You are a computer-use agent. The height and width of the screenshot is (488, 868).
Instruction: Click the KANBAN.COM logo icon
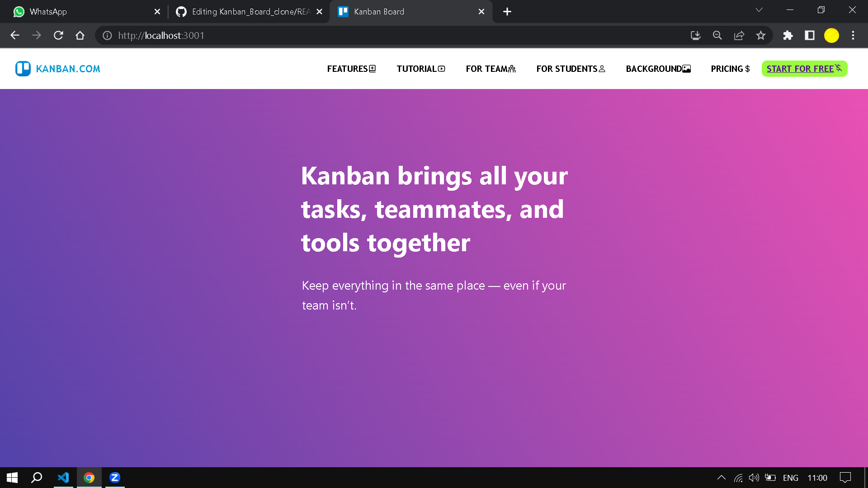(x=23, y=68)
